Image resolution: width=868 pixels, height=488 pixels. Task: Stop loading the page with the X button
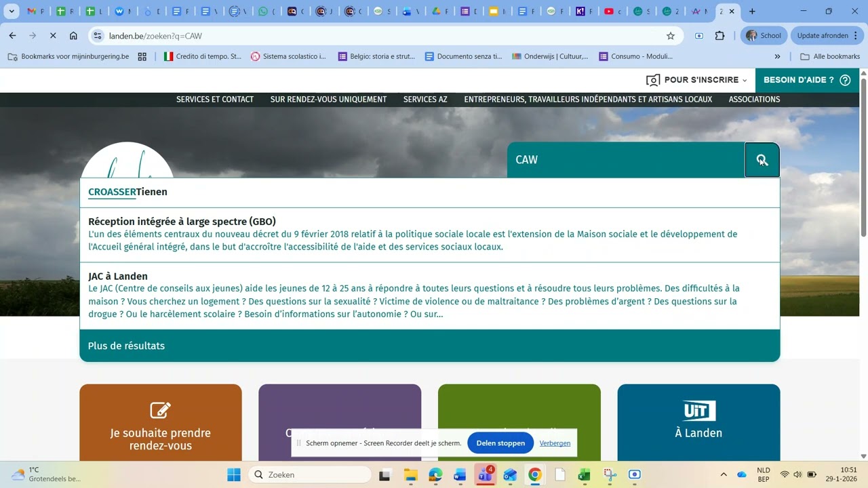53,36
